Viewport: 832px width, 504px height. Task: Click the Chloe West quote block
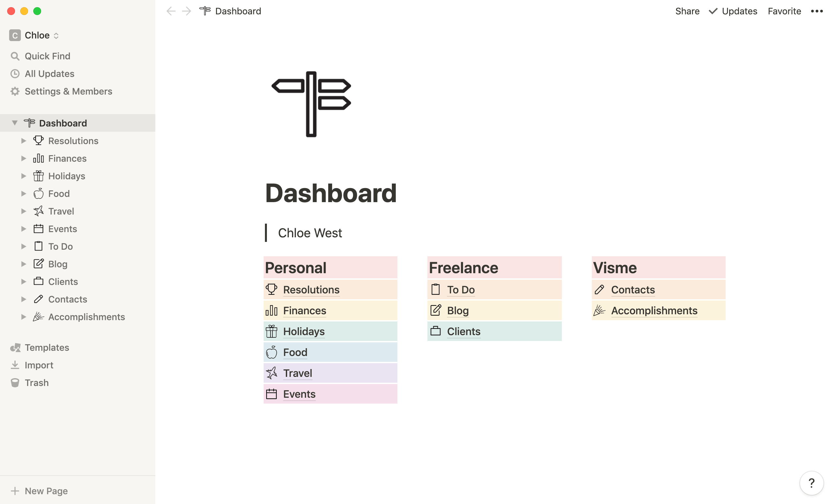coord(310,233)
